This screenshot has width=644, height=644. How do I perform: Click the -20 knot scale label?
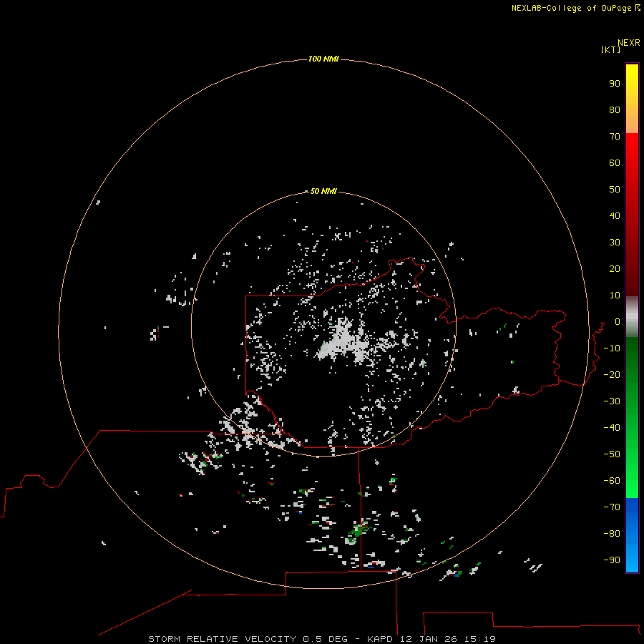612,375
